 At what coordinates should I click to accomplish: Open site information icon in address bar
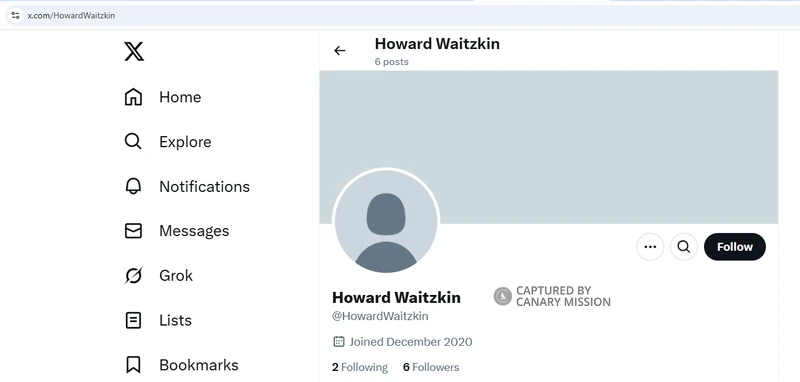(x=15, y=15)
